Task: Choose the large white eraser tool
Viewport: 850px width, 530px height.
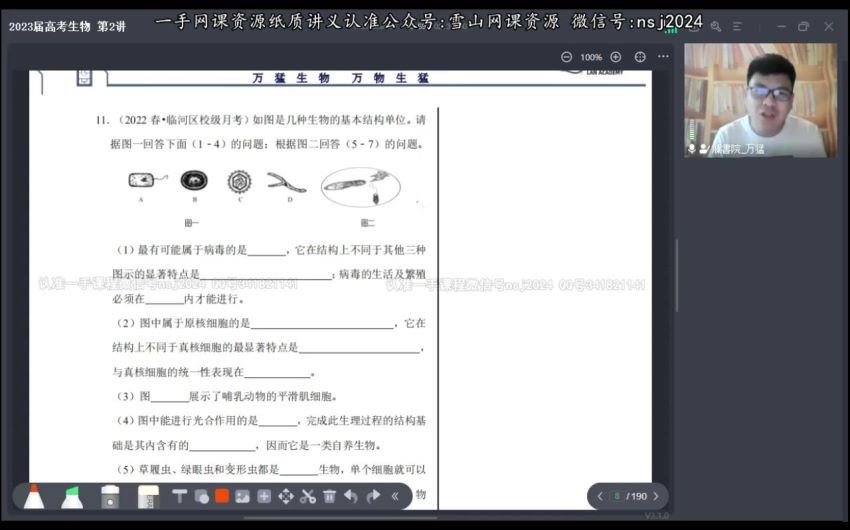Action: click(x=148, y=496)
